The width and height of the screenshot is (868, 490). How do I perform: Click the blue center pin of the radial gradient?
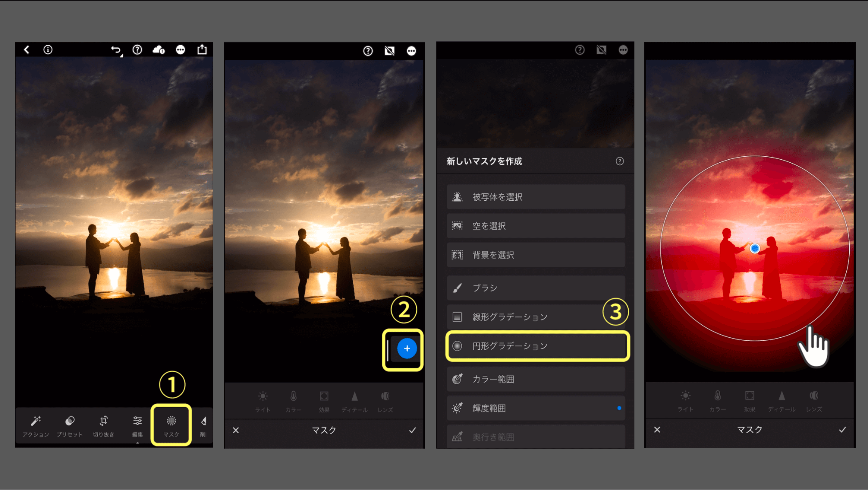click(755, 249)
